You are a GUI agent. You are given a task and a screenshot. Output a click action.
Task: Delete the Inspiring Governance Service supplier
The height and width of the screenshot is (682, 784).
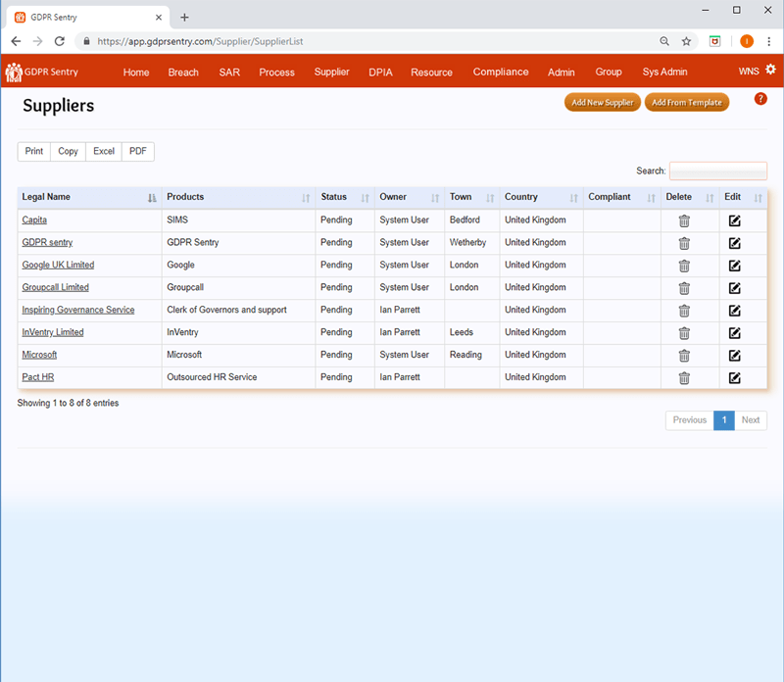pyautogui.click(x=684, y=311)
